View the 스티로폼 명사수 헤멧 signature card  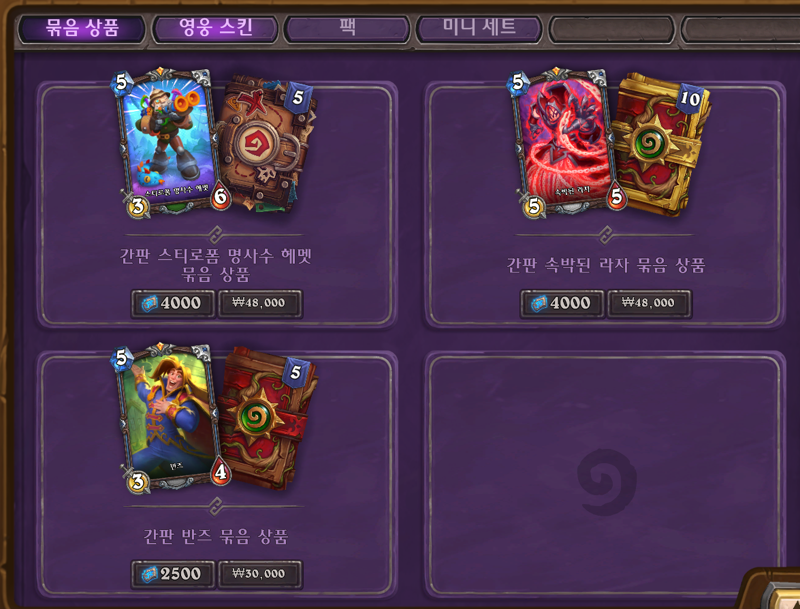169,143
